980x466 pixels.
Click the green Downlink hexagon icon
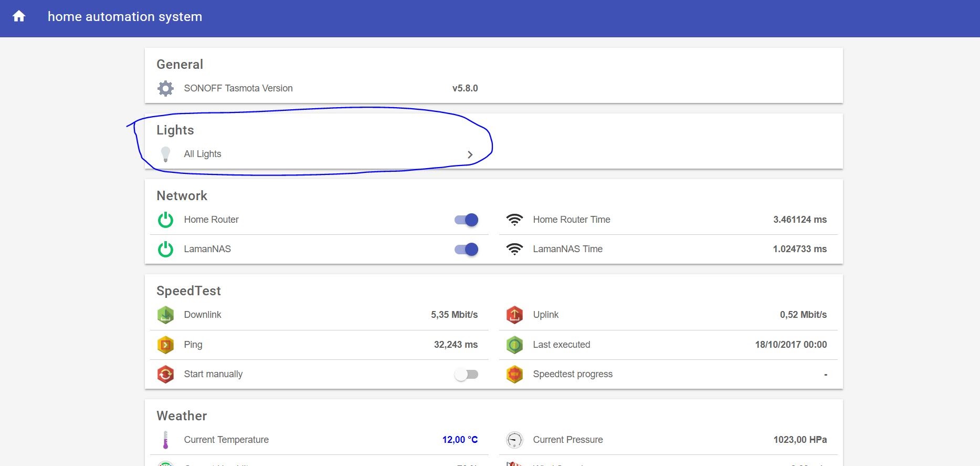[x=165, y=315]
